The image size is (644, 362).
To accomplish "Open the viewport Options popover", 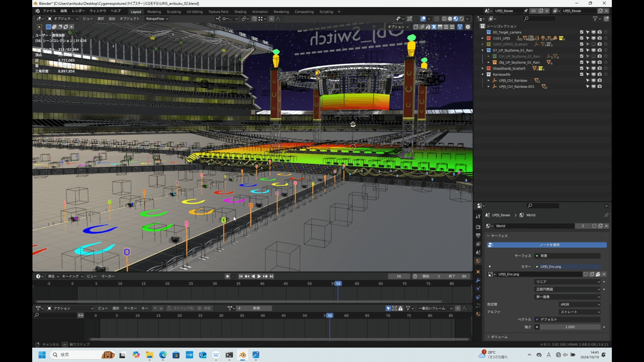I will (398, 27).
